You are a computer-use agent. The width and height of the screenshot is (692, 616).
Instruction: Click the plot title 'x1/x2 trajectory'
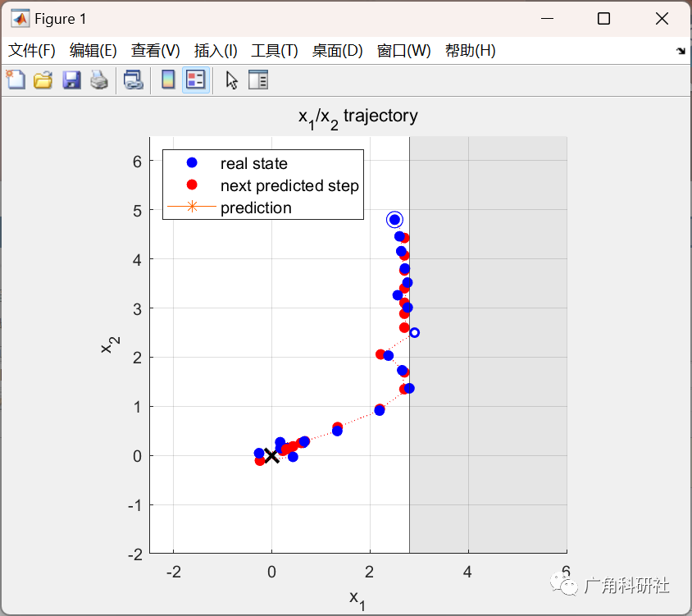click(358, 118)
